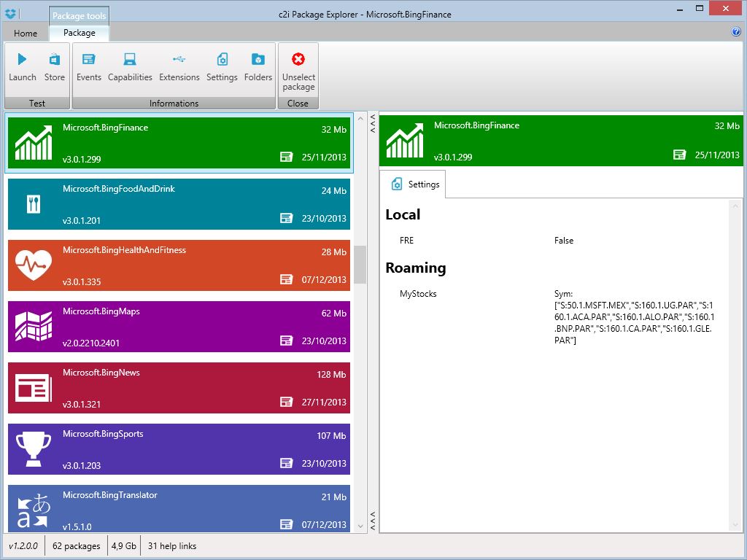Click the BingSports trophy icon
Image resolution: width=747 pixels, height=560 pixels.
[x=34, y=449]
